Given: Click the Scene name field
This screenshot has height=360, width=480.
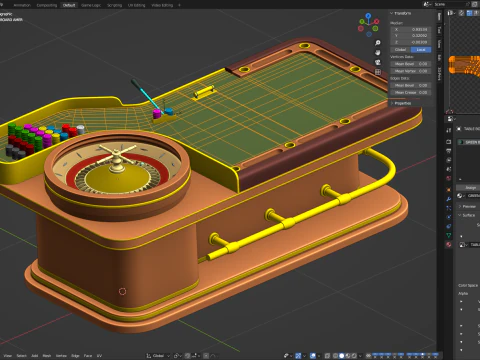Looking at the screenshot, I should point(450,4).
